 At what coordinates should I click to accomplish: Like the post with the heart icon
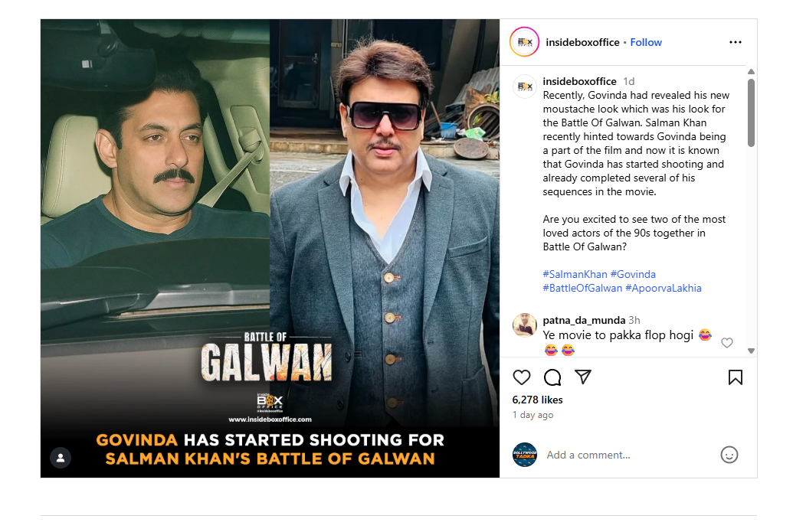(522, 377)
